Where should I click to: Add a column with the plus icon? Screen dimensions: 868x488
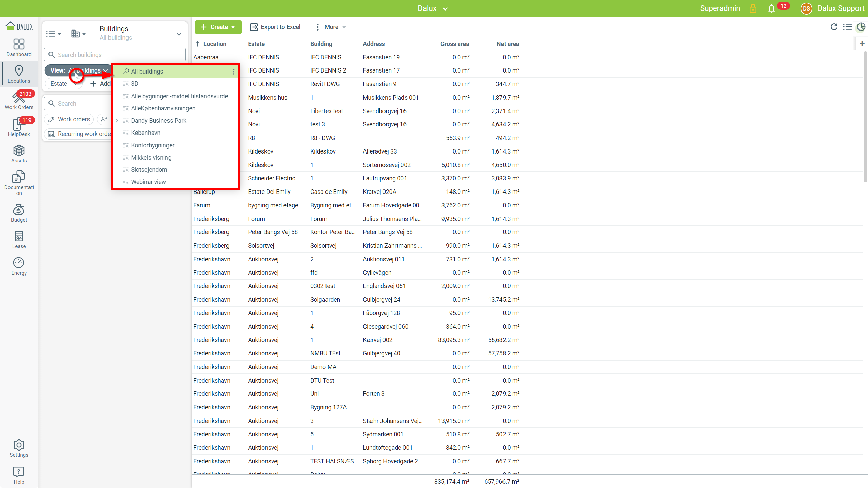click(x=862, y=43)
